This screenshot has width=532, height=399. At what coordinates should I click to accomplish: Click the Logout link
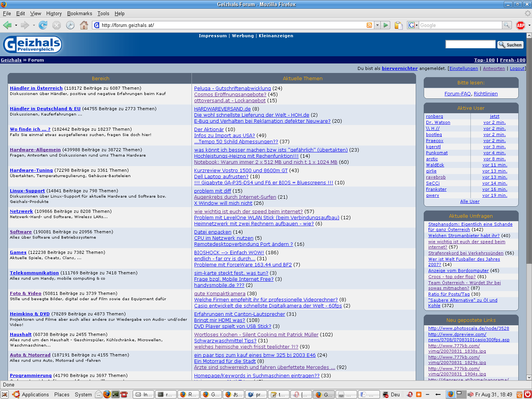[517, 68]
